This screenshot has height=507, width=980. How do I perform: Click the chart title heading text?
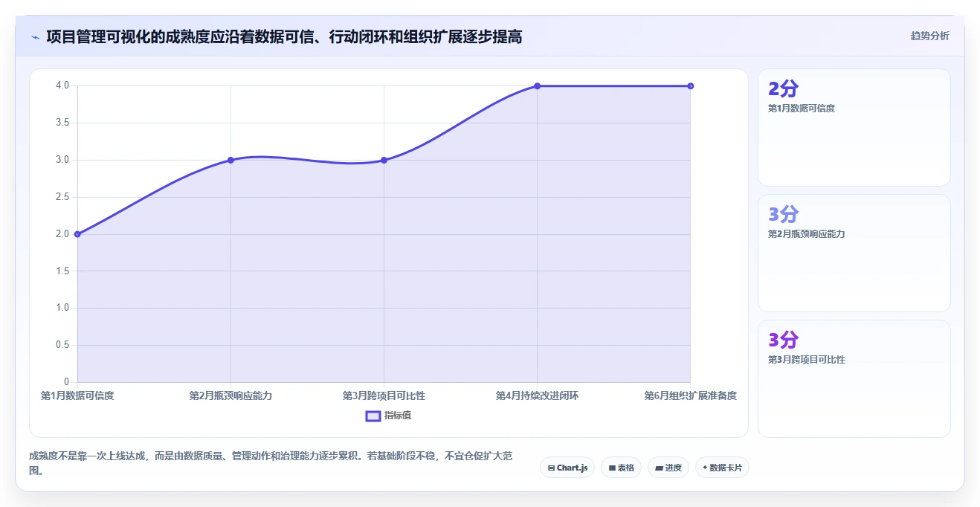pyautogui.click(x=284, y=36)
